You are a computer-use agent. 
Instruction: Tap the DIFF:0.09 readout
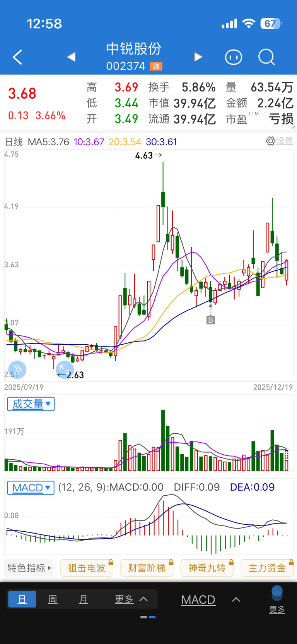pyautogui.click(x=197, y=487)
